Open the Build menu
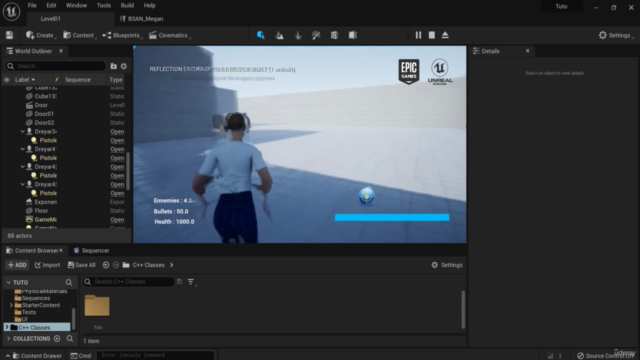This screenshot has height=360, width=640. click(127, 5)
